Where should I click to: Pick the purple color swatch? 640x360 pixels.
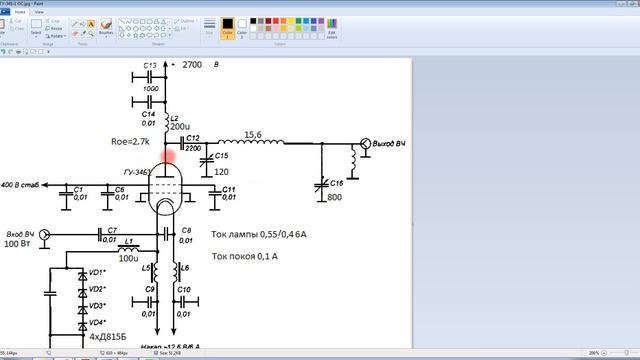[321, 21]
